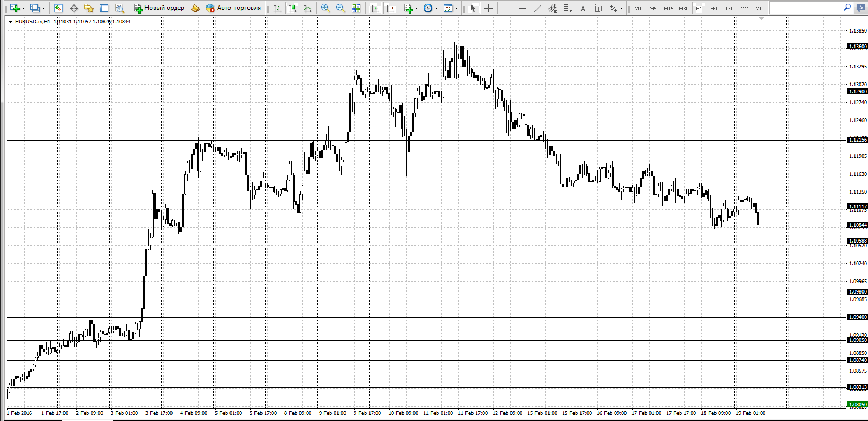This screenshot has width=868, height=421.
Task: Open the Terminal panel
Action: coord(104,8)
